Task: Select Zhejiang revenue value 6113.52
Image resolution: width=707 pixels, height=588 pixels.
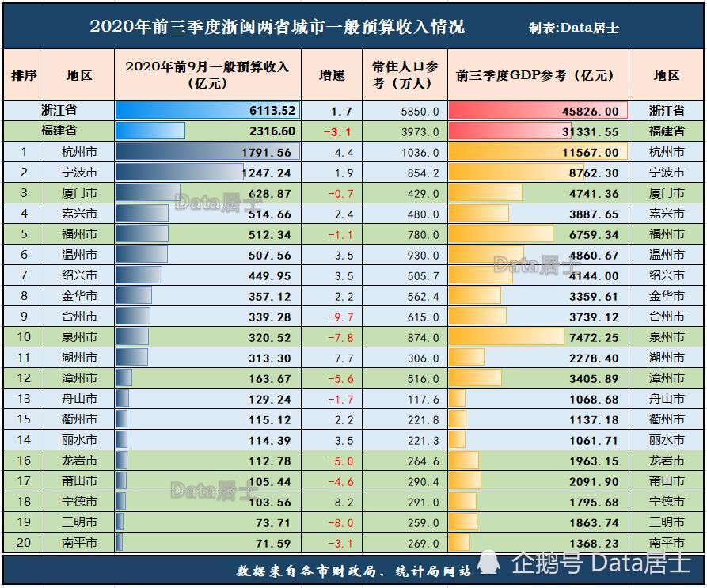Action: click(x=272, y=110)
